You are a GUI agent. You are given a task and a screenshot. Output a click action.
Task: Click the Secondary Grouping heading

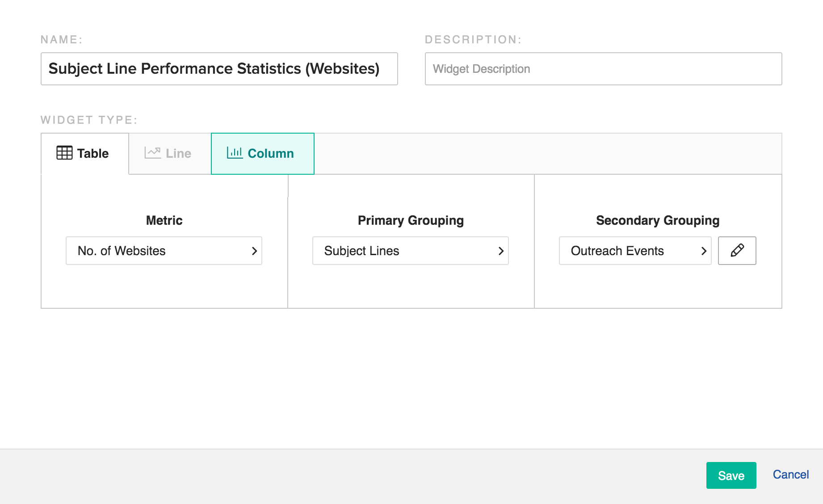point(657,220)
